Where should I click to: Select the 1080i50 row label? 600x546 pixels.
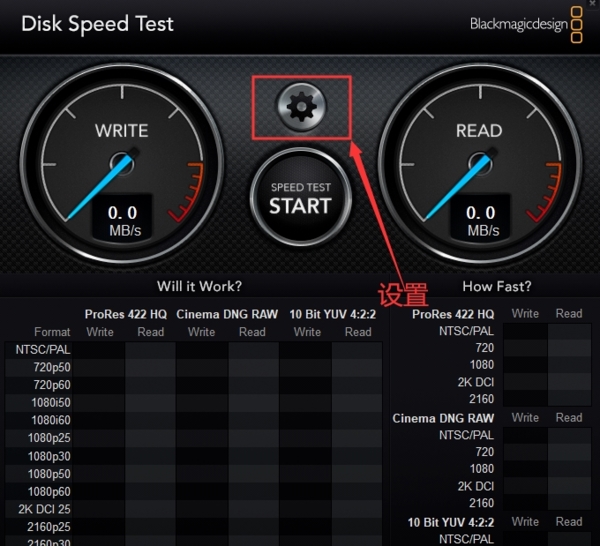51,403
